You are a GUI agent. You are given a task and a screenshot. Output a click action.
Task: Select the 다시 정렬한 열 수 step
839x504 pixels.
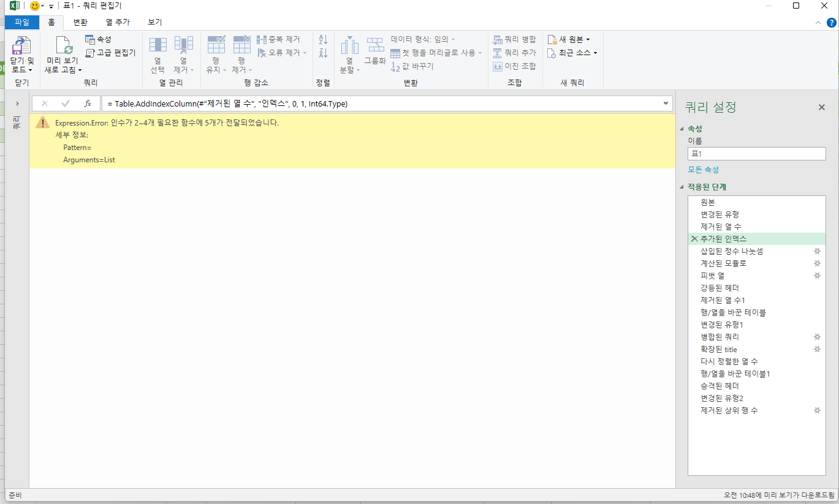point(757,361)
